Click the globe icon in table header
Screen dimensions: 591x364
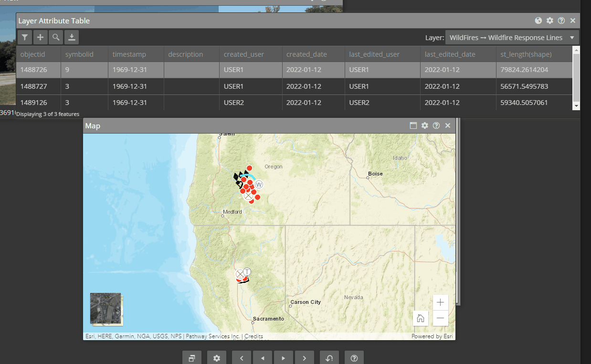click(x=538, y=21)
